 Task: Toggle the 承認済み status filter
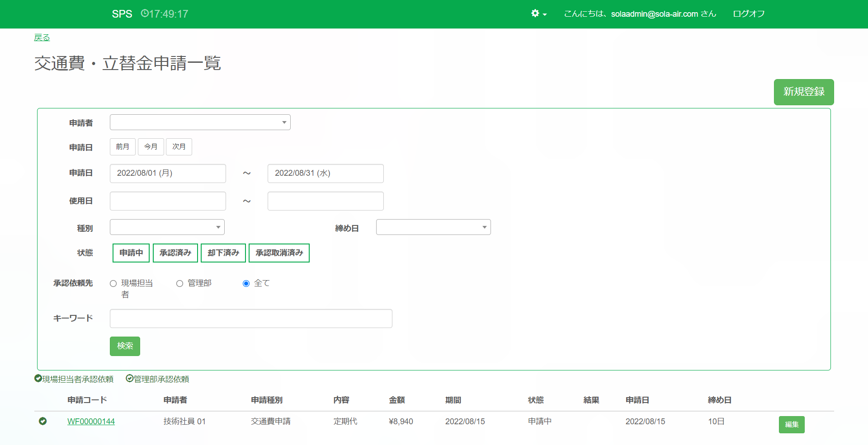pos(175,253)
